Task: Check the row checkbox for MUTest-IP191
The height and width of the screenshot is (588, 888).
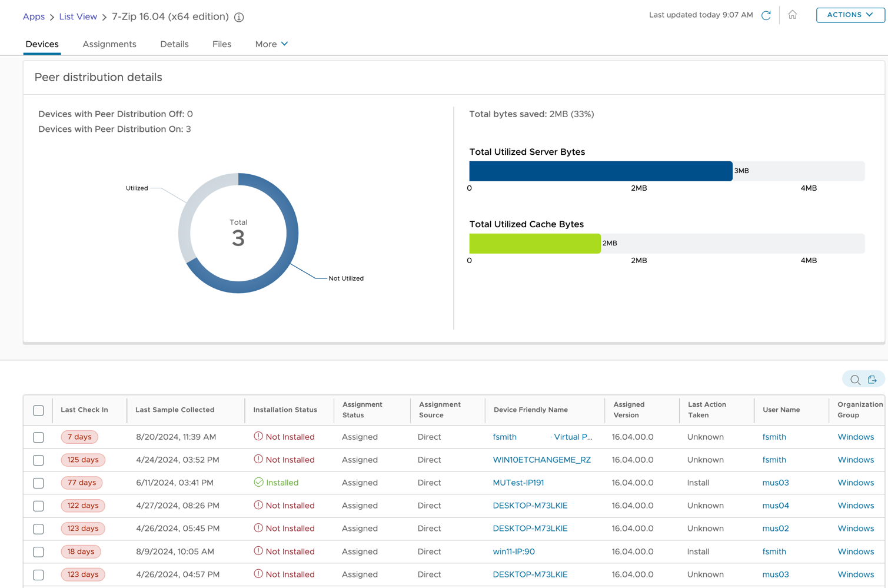Action: pyautogui.click(x=38, y=483)
